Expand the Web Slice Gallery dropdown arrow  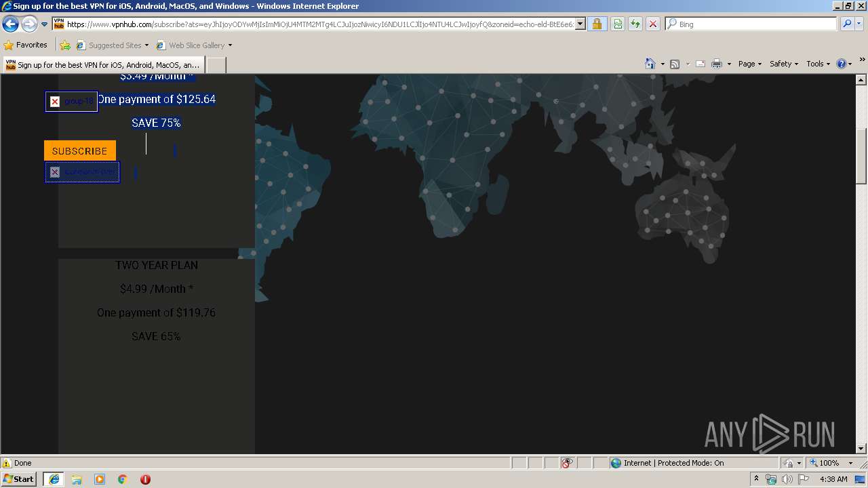(x=230, y=45)
